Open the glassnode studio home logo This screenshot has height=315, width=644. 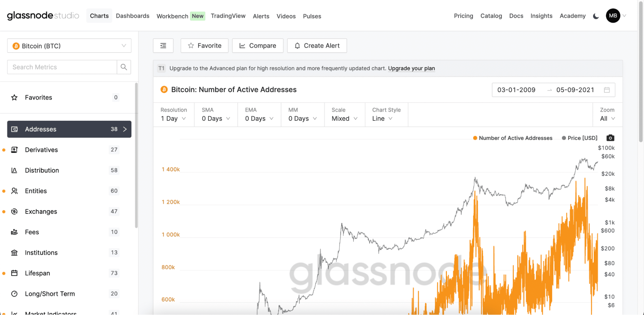tap(43, 15)
